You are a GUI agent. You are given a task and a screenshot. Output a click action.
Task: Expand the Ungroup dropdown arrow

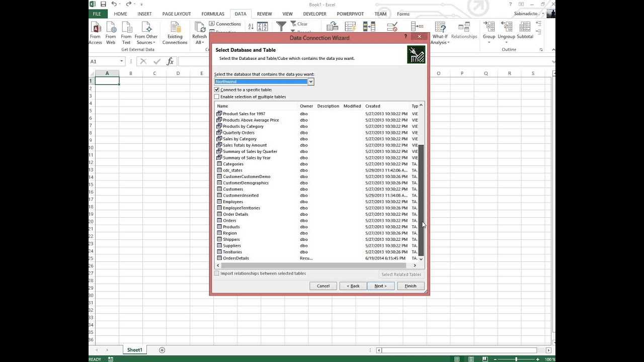coord(506,42)
